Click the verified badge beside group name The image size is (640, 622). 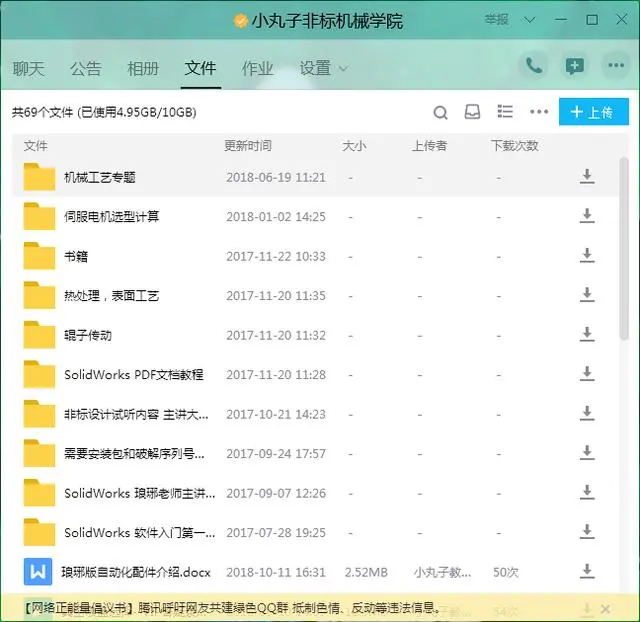[240, 20]
